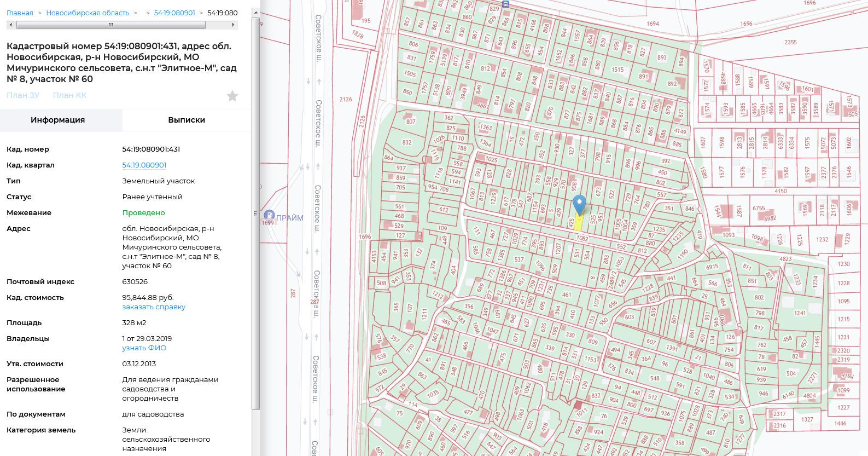Select the highlighted yellow parcel on the map
Image resolution: width=868 pixels, height=456 pixels.
tap(578, 222)
